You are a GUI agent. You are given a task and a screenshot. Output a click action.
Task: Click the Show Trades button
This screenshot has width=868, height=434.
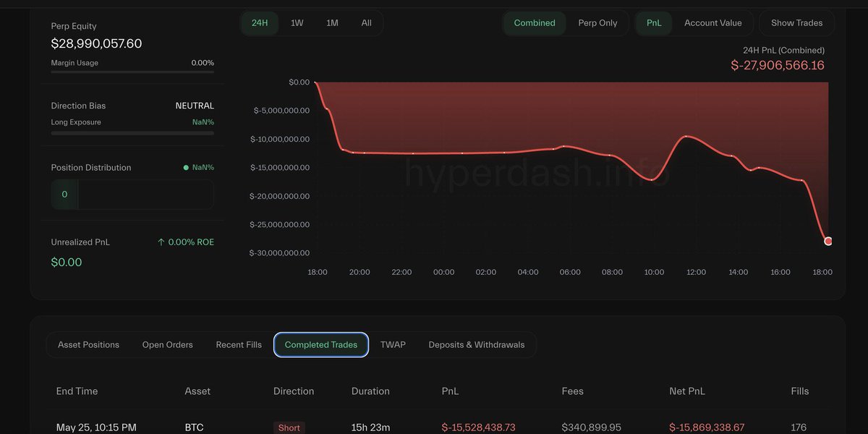(x=796, y=23)
